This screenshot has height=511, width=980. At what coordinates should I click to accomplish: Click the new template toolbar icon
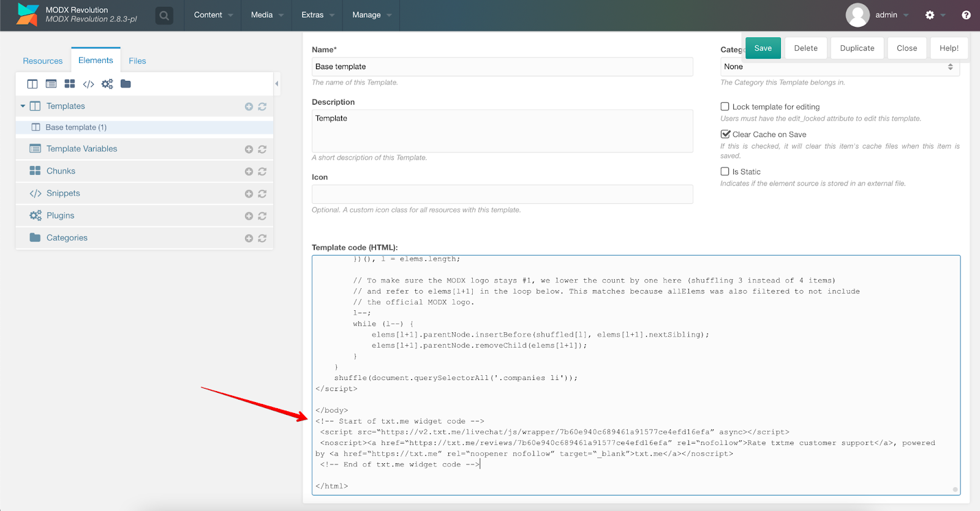click(32, 84)
